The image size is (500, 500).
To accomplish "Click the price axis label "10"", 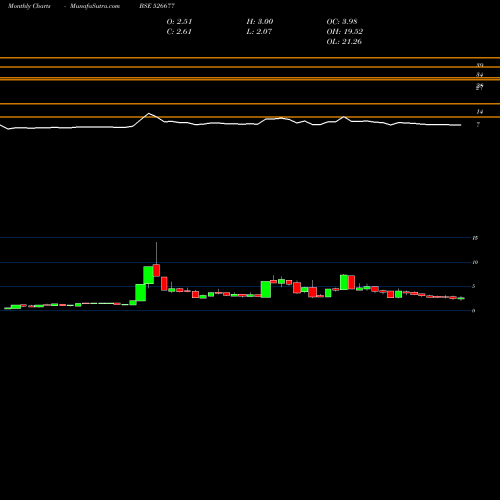I will (475, 262).
